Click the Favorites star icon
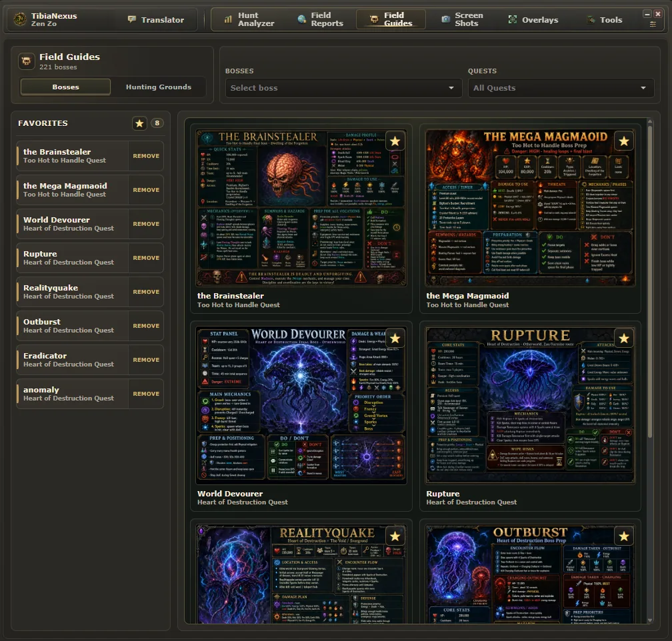Image resolution: width=672 pixels, height=641 pixels. [x=139, y=123]
